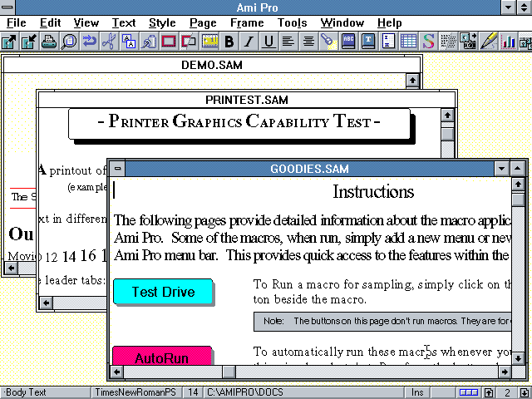Image resolution: width=532 pixels, height=399 pixels.
Task: Click the cyan Test Drive button
Action: [x=163, y=292]
